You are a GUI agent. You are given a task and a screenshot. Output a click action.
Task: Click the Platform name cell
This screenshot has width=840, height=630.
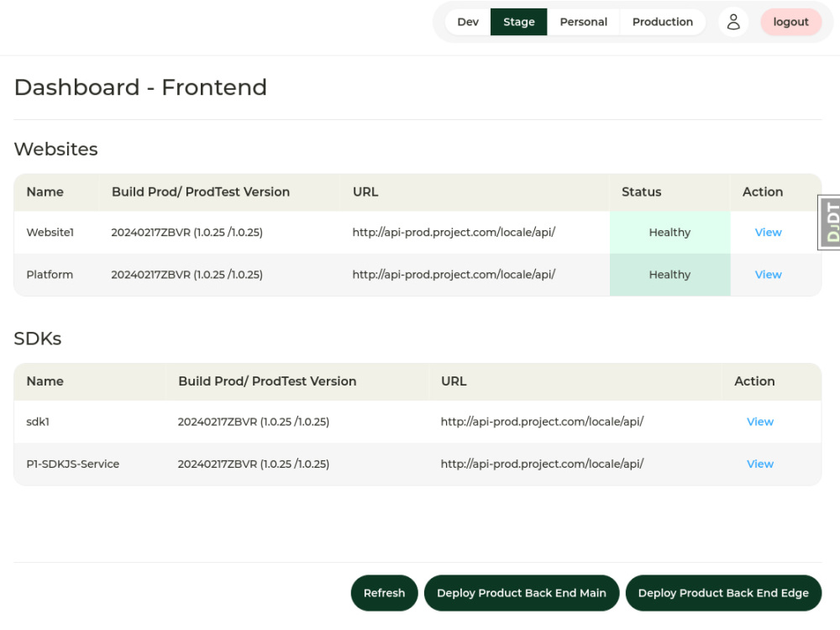[x=50, y=275]
